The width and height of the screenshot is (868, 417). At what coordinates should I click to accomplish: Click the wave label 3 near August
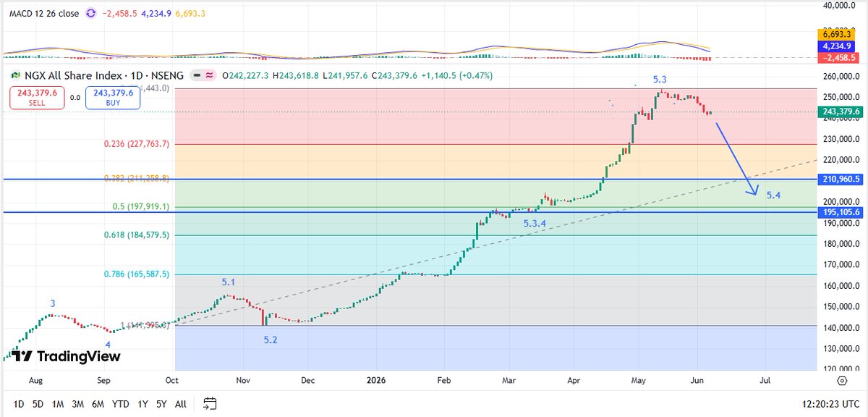(52, 303)
